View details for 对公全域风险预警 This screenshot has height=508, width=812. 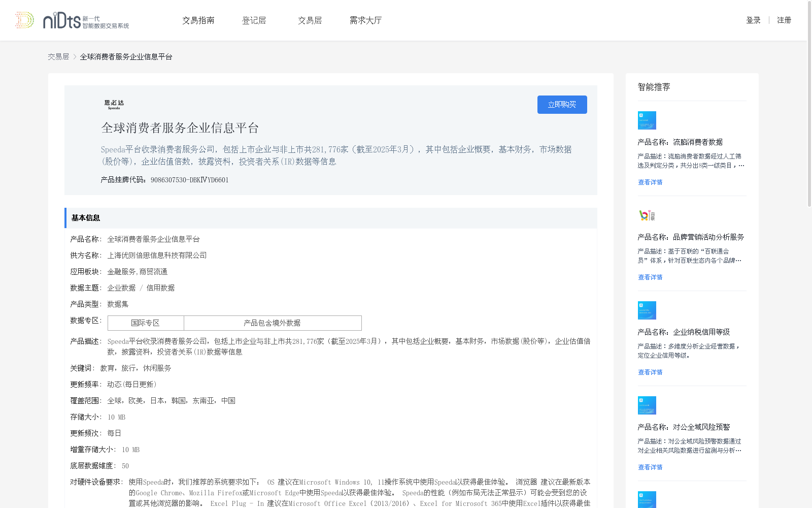(650, 467)
